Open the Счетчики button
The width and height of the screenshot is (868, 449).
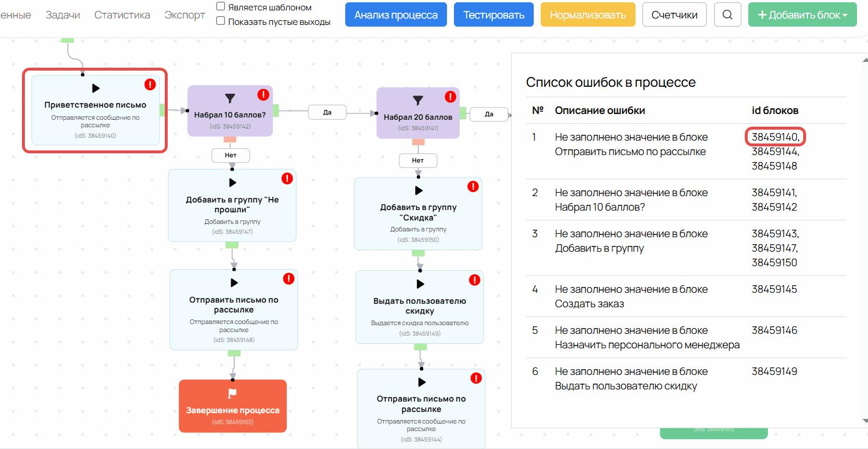[674, 14]
